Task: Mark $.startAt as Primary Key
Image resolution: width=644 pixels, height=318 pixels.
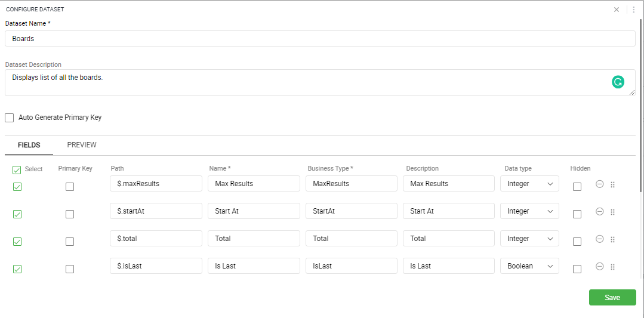Action: pos(70,214)
